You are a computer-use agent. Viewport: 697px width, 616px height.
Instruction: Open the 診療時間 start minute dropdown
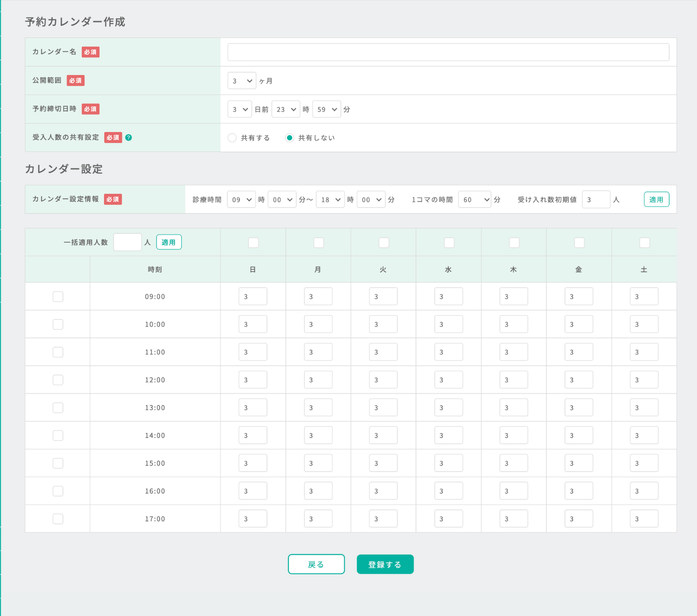pyautogui.click(x=282, y=199)
